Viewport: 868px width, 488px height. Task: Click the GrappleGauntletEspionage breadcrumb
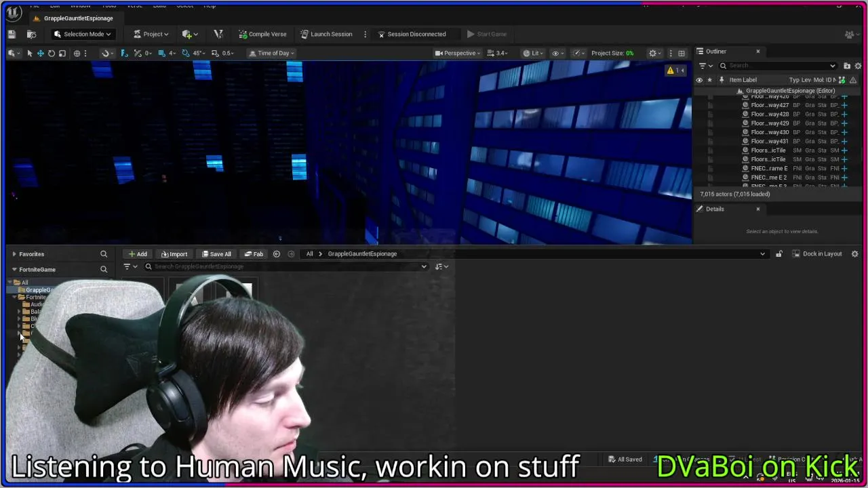[362, 254]
